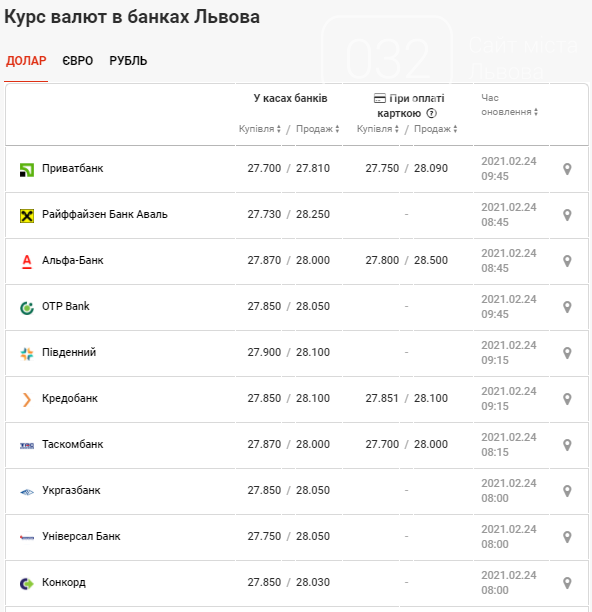The height and width of the screenshot is (612, 592).
Task: Switch to the ДОЛАР tab
Action: [26, 61]
